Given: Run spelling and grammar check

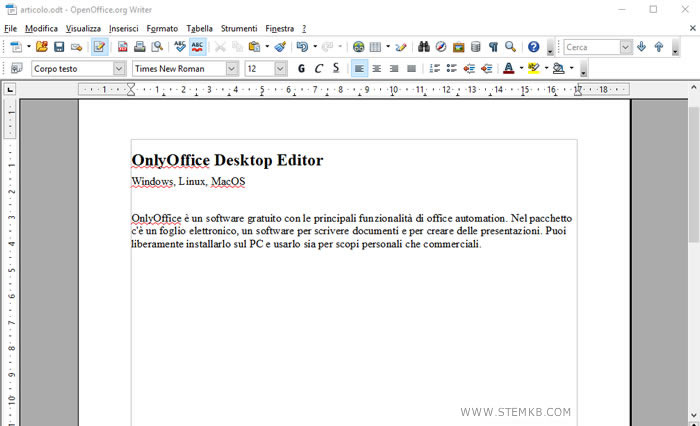Looking at the screenshot, I should tap(180, 47).
